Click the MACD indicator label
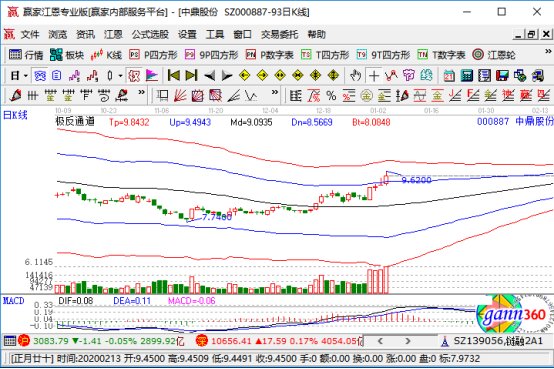The width and height of the screenshot is (554, 369). 13,301
